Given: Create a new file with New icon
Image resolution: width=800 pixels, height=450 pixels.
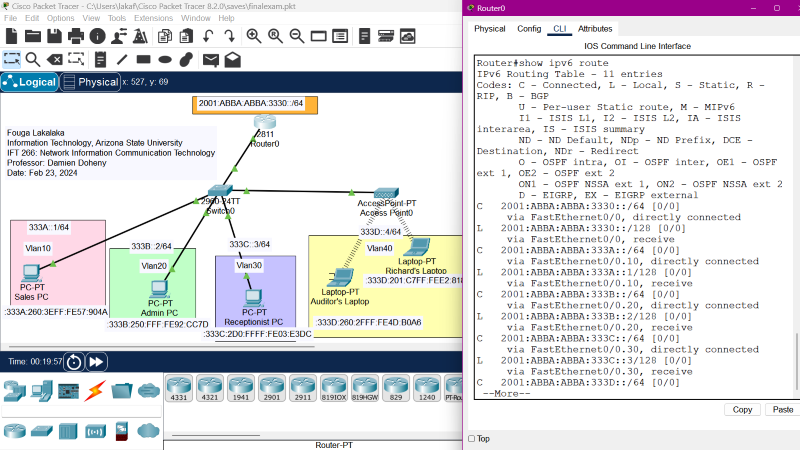Looking at the screenshot, I should 11,36.
